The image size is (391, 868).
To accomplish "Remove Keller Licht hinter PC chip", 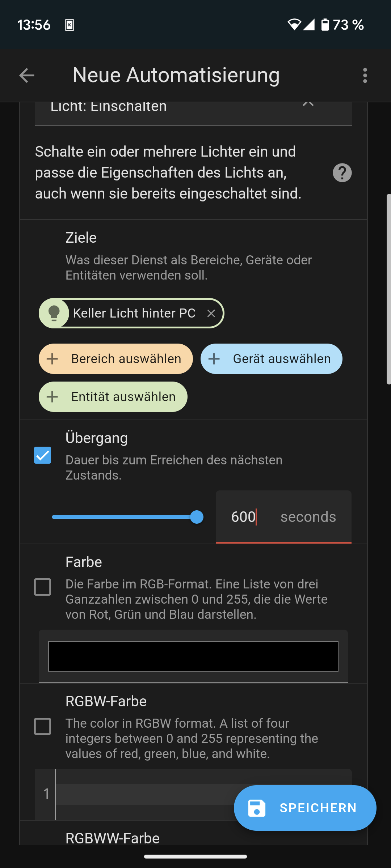I will pyautogui.click(x=211, y=313).
